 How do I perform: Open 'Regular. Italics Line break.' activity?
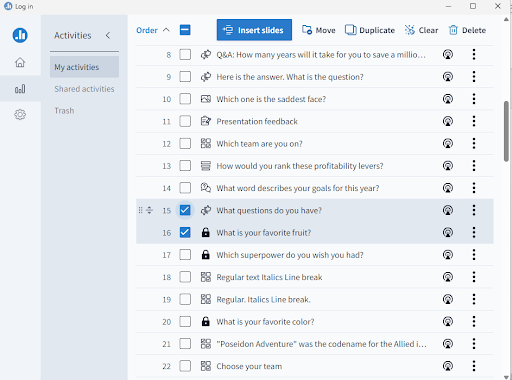[x=263, y=300]
